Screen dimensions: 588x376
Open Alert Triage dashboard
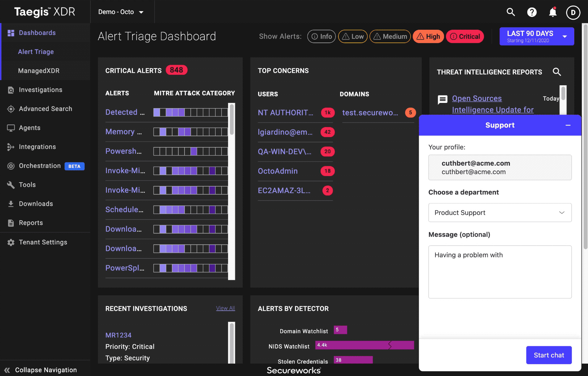(x=36, y=52)
